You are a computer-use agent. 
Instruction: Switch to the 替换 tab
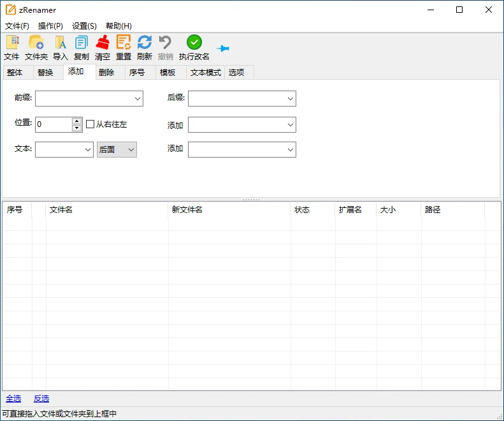pyautogui.click(x=45, y=73)
